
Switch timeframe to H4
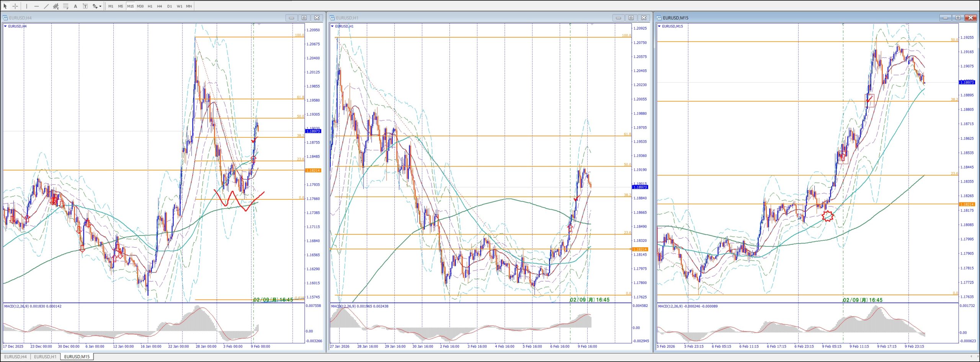(160, 6)
